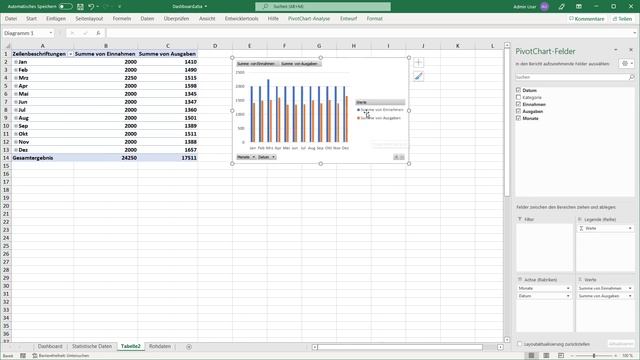Click the Select All corner of the sheet
640x360 pixels.
(x=7, y=46)
